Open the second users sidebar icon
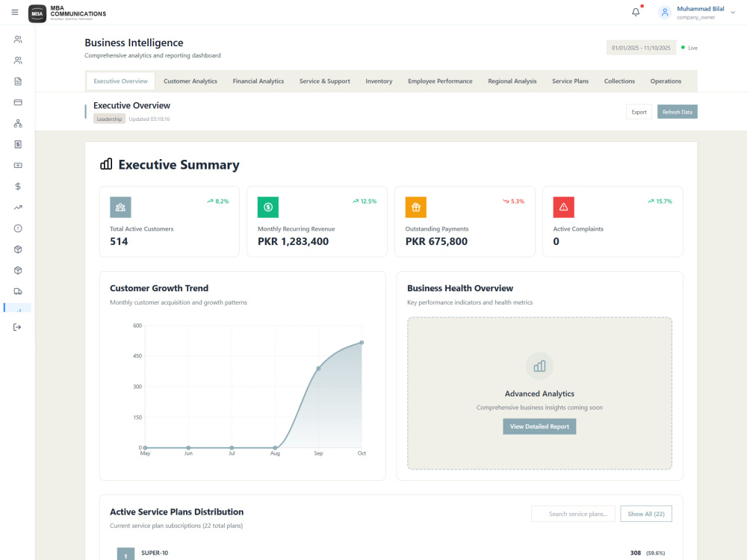This screenshot has height=560, width=747. [x=18, y=60]
